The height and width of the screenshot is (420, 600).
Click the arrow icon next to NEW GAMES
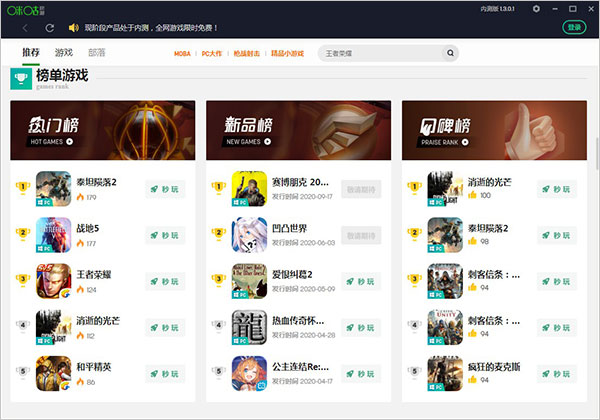pyautogui.click(x=267, y=142)
